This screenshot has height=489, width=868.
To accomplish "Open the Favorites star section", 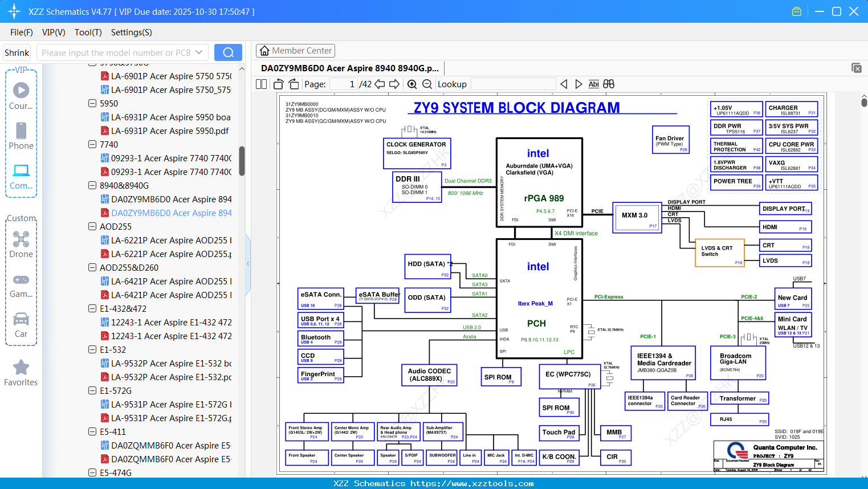I will tap(21, 373).
